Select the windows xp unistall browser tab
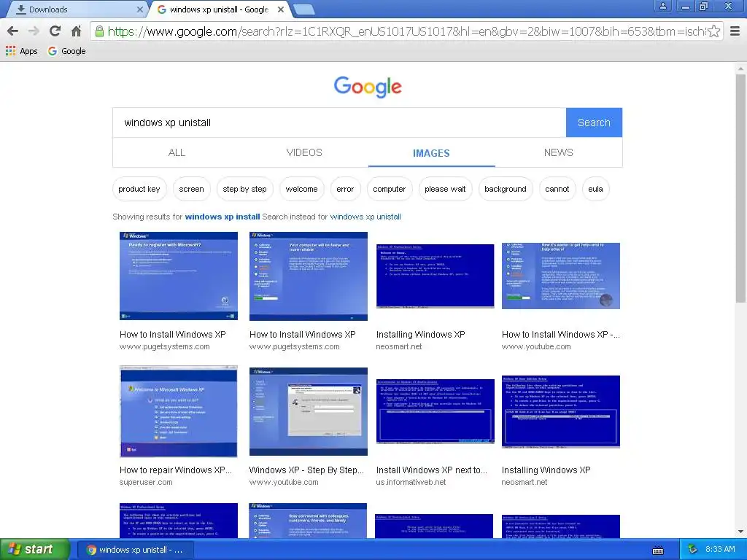 (x=219, y=9)
